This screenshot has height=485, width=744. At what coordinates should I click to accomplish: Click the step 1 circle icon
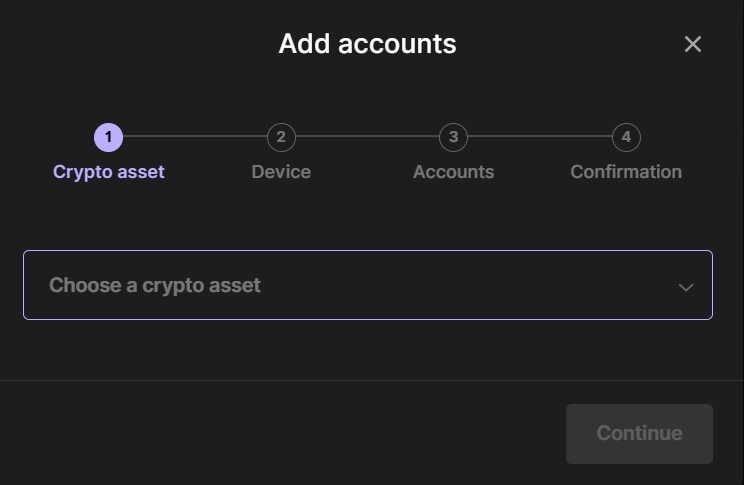pos(108,137)
